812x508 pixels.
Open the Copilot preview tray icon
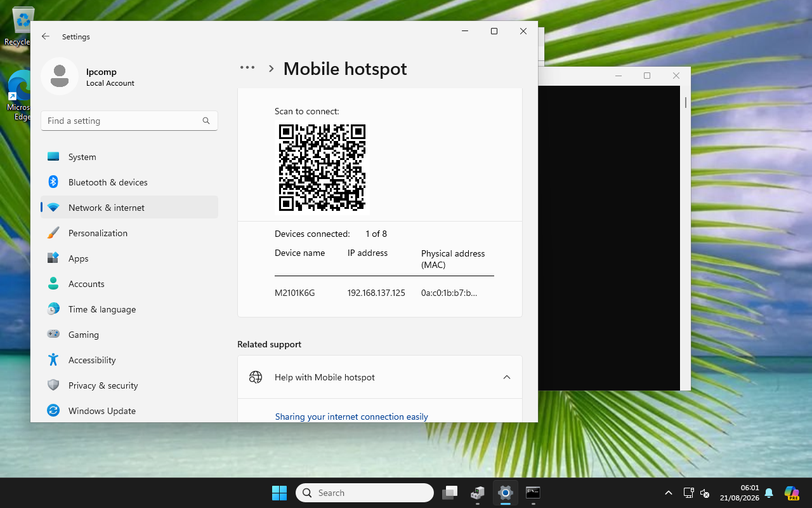(792, 493)
